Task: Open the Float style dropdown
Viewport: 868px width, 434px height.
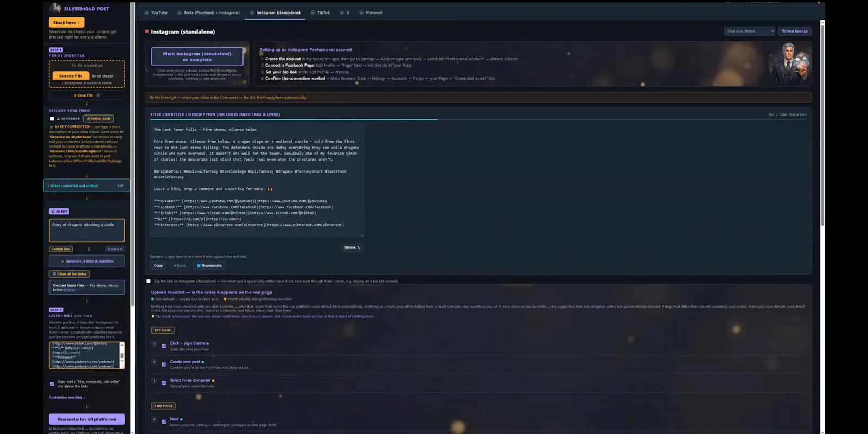Action: (x=750, y=31)
